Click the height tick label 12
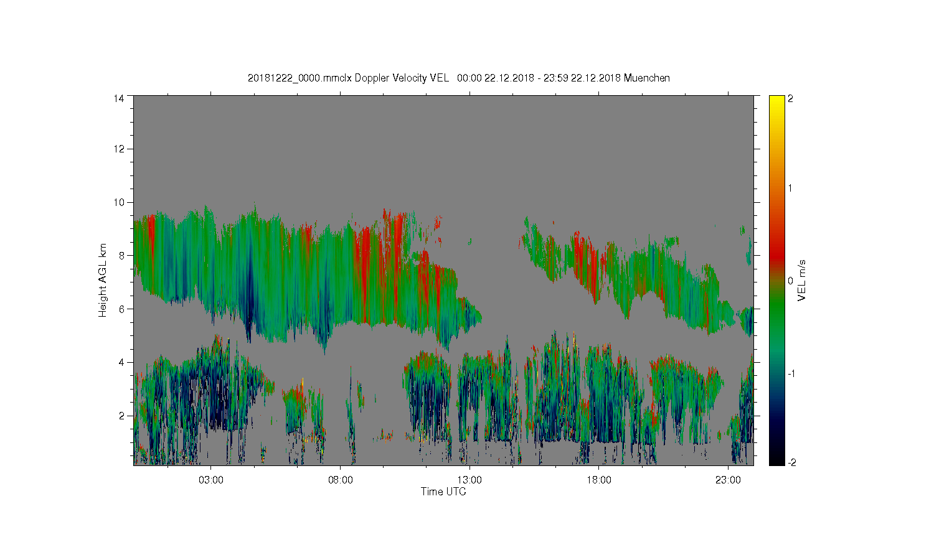Screen dimensions: 934x560 pos(118,149)
